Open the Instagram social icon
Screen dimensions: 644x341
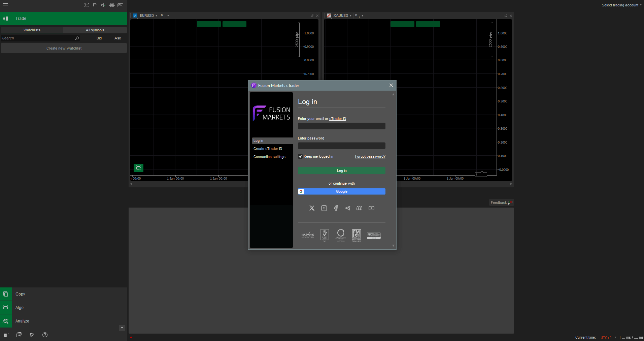click(x=324, y=208)
